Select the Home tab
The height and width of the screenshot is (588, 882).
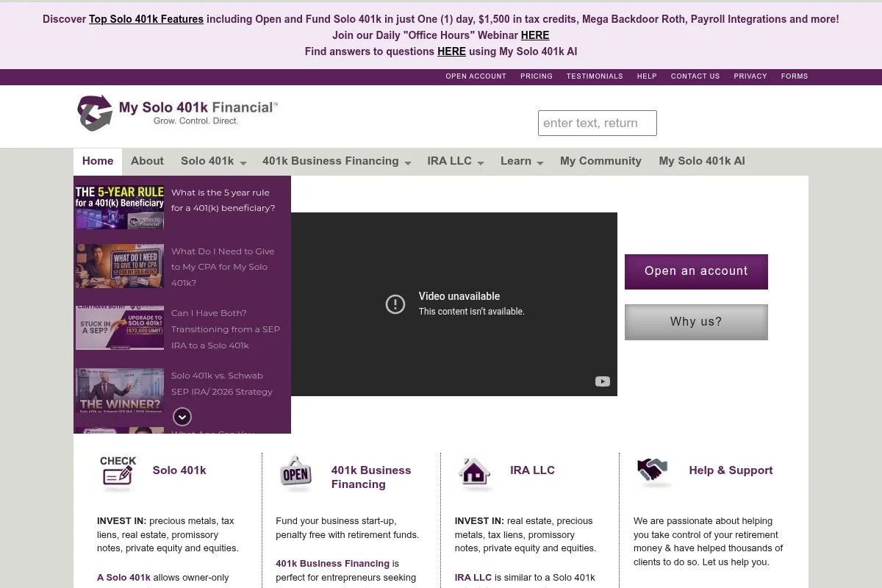pos(97,161)
